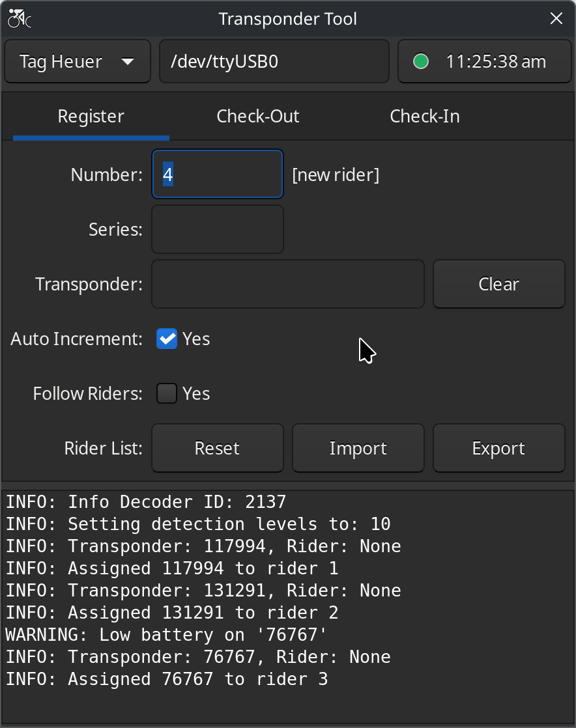Click the 11:25:38 am clock button
The width and height of the screenshot is (576, 728).
(485, 61)
